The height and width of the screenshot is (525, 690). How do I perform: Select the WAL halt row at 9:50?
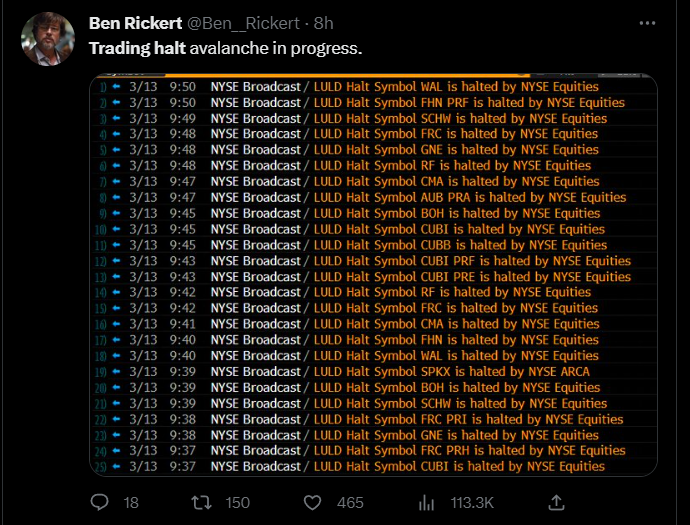(x=373, y=87)
